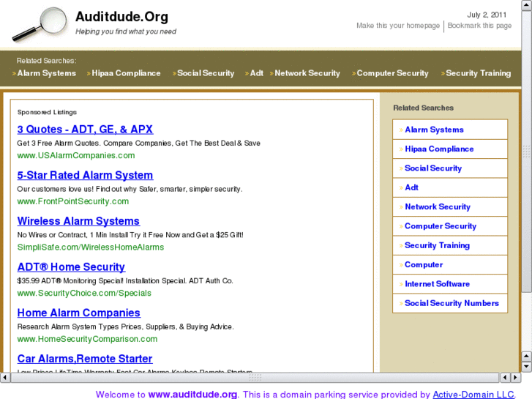Click Get 3 Free Alarm Quotes description text
The width and height of the screenshot is (532, 399).
pyautogui.click(x=138, y=143)
